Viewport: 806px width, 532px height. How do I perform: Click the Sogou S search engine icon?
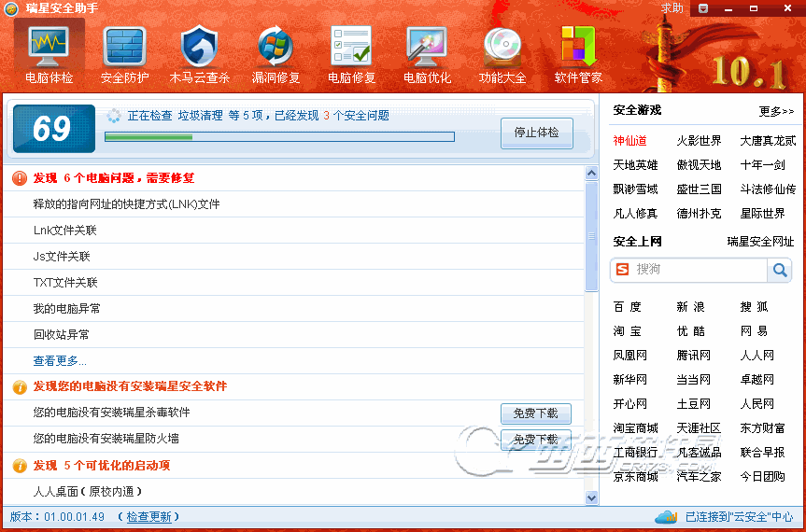[623, 269]
